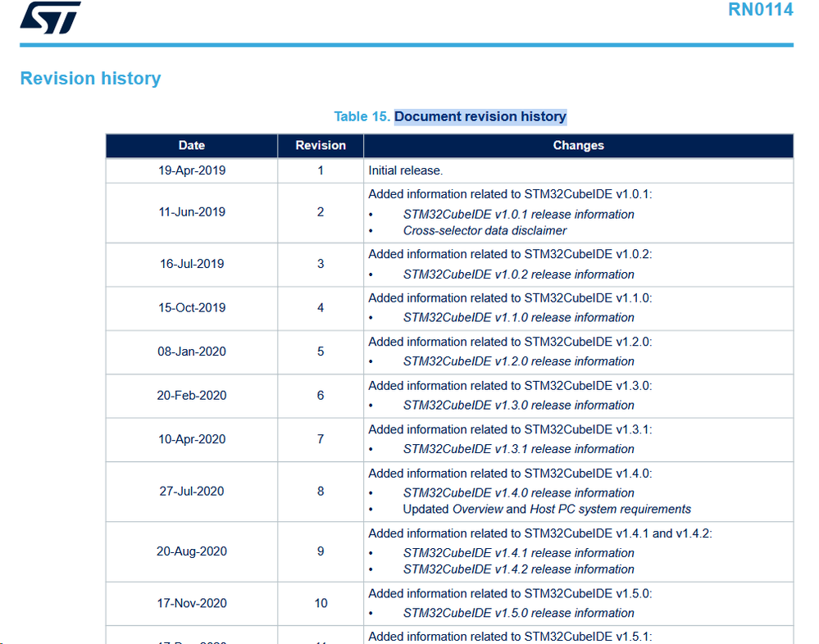
Task: Click revision number 10 cell
Action: [x=321, y=603]
